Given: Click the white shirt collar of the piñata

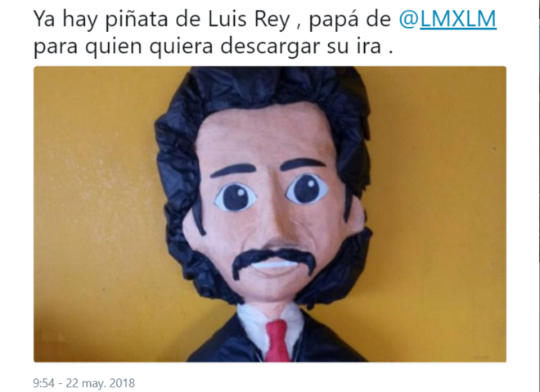Looking at the screenshot, I should (x=270, y=324).
